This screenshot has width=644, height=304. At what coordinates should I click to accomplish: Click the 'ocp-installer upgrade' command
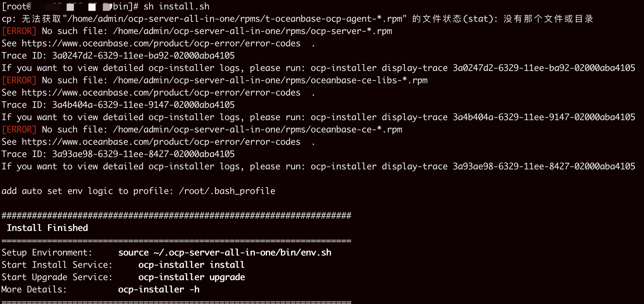coord(192,277)
